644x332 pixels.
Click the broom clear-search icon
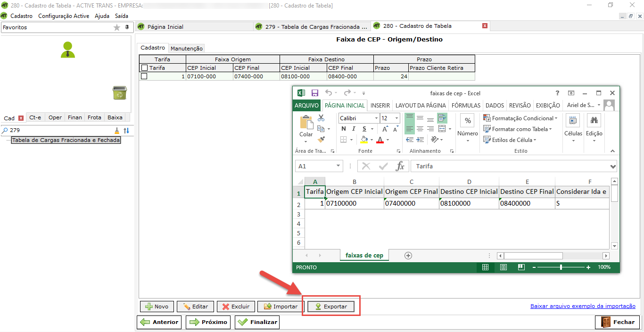117,130
